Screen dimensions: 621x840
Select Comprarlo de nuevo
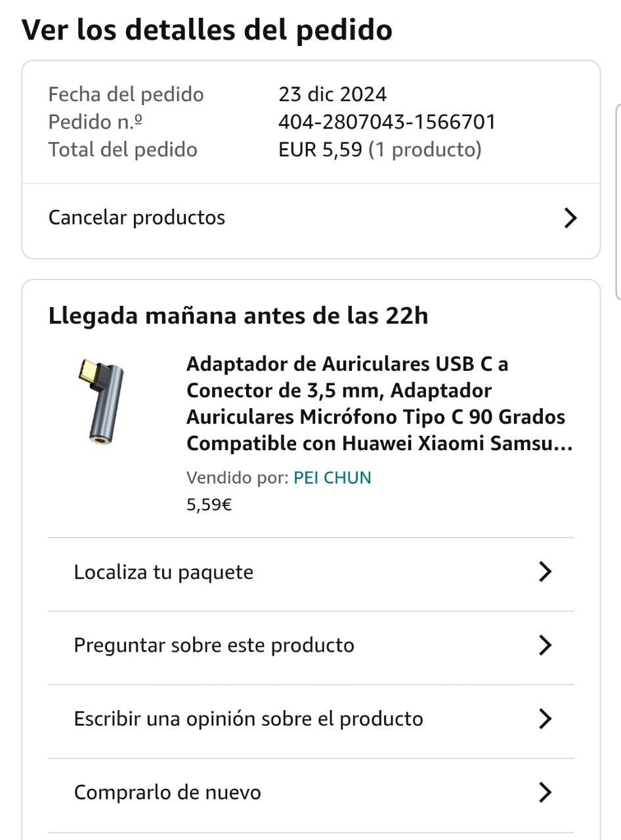pos(167,793)
